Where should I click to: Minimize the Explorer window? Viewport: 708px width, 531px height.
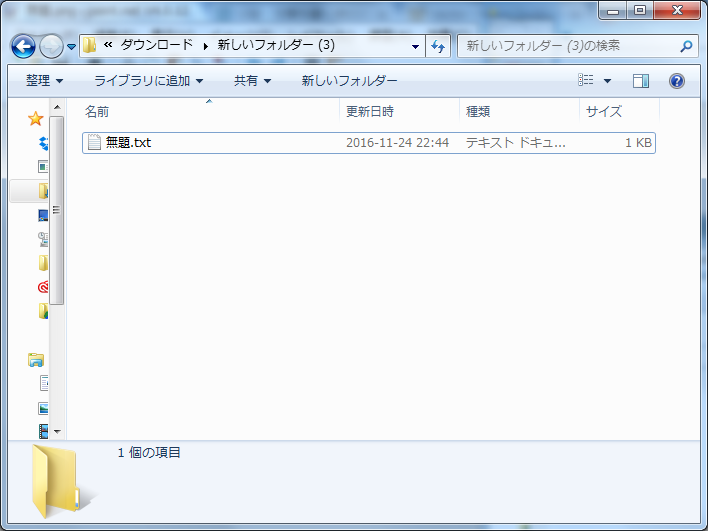coord(613,10)
